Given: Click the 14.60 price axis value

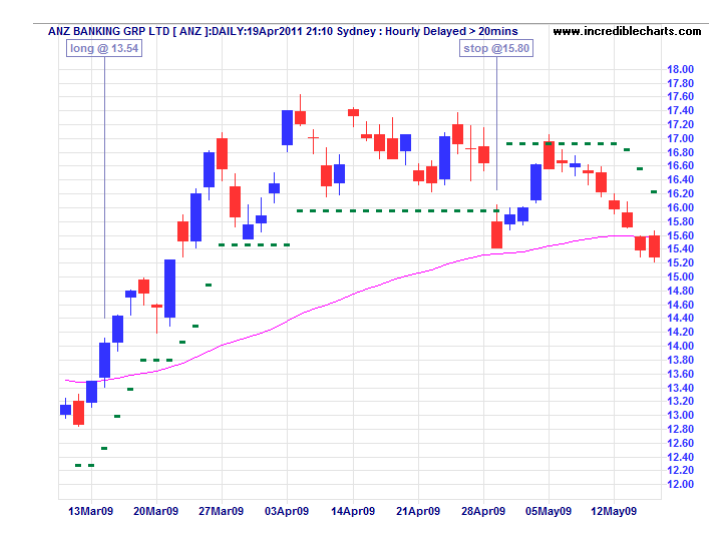Looking at the screenshot, I should pos(680,305).
